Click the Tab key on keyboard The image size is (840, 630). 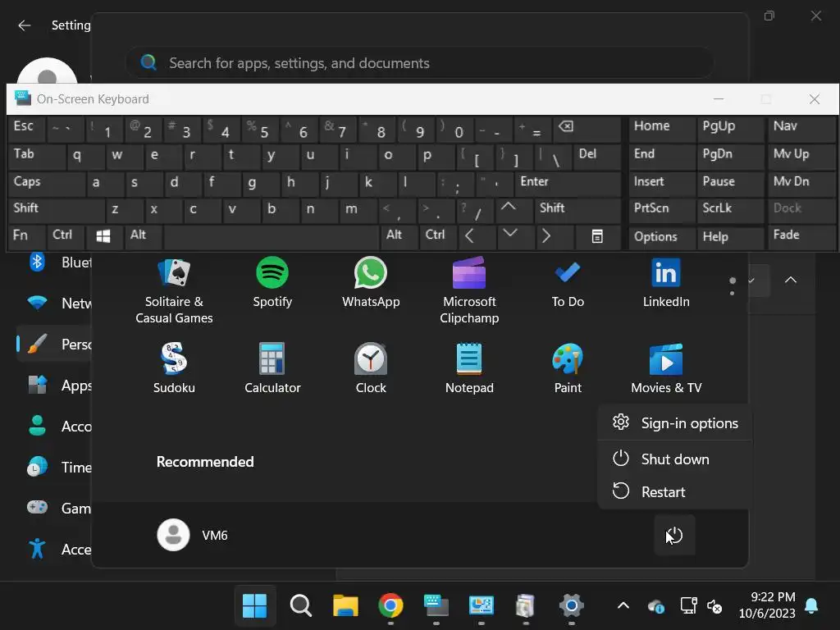point(37,157)
